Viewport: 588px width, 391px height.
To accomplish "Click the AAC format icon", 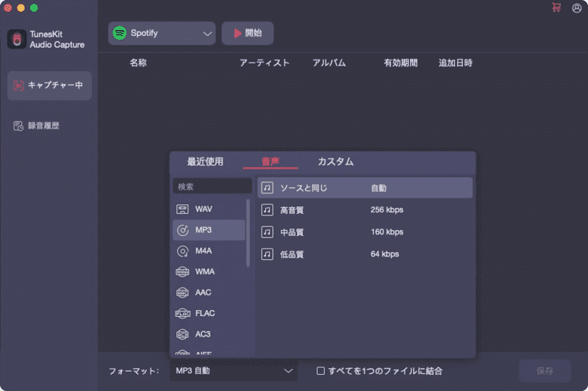I will point(182,293).
